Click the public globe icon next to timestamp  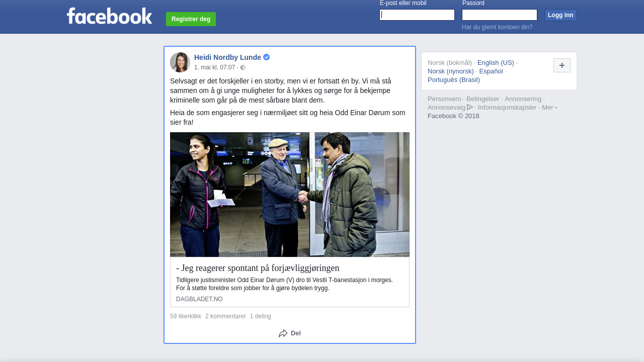pos(243,67)
